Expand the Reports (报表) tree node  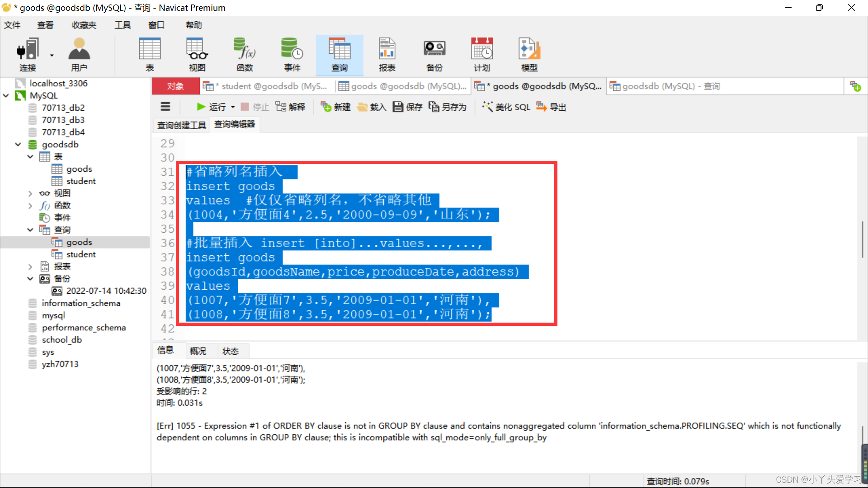30,267
